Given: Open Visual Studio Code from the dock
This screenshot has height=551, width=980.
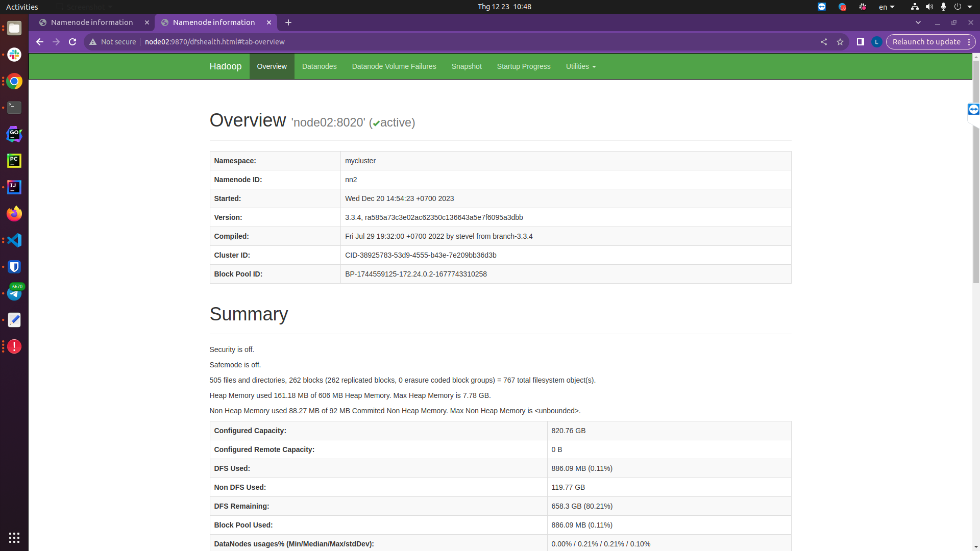Looking at the screenshot, I should (14, 240).
